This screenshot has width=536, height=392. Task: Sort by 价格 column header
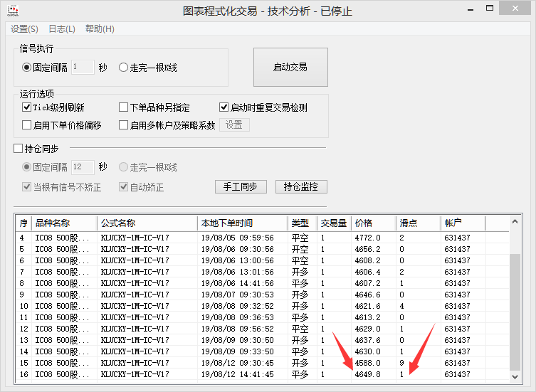[x=374, y=223]
